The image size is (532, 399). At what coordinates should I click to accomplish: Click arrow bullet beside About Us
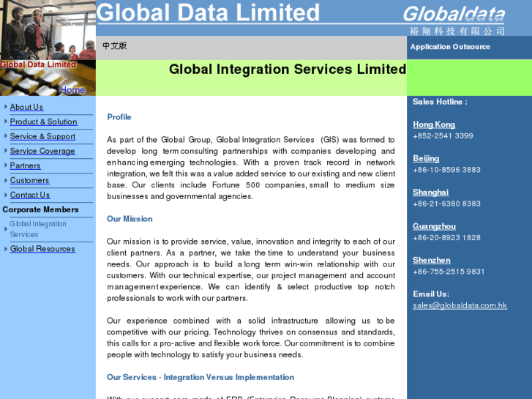tap(6, 107)
